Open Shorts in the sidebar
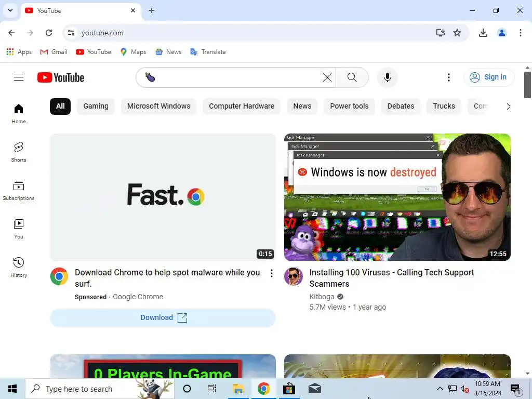The image size is (532, 399). coord(19,152)
